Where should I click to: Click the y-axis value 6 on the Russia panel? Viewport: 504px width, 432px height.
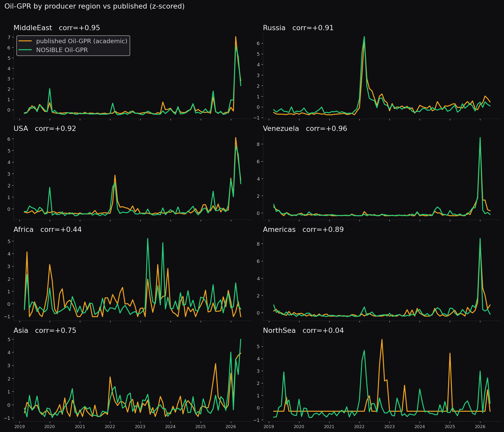pyautogui.click(x=259, y=43)
